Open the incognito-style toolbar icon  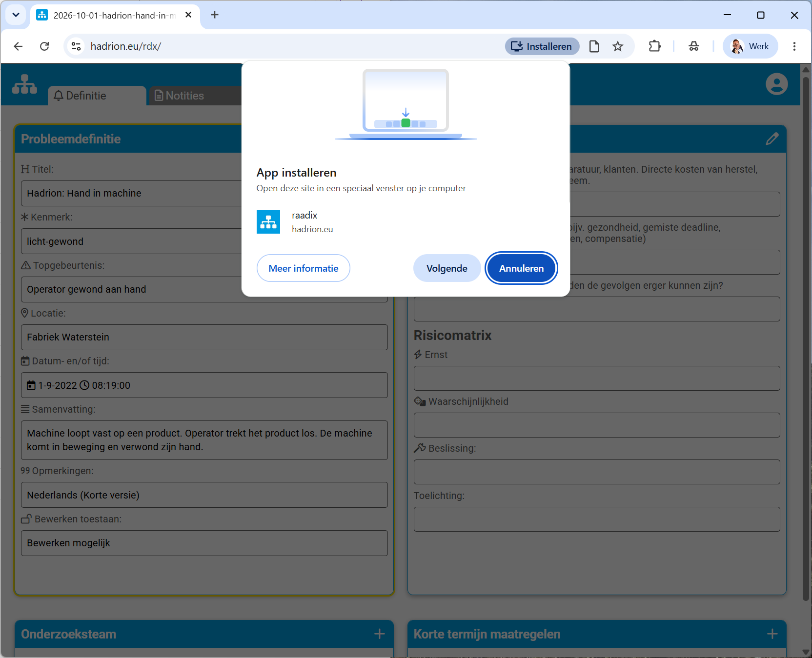tap(693, 46)
